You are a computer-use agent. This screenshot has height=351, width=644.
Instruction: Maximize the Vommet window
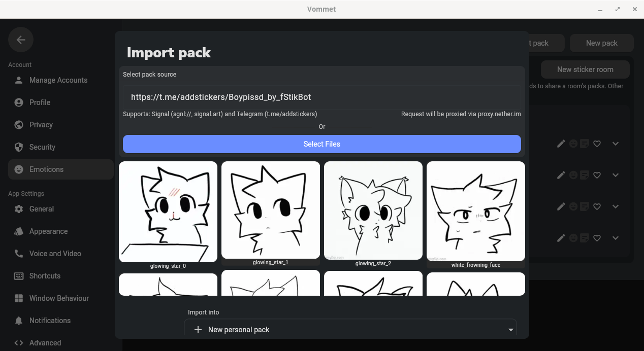pyautogui.click(x=618, y=9)
